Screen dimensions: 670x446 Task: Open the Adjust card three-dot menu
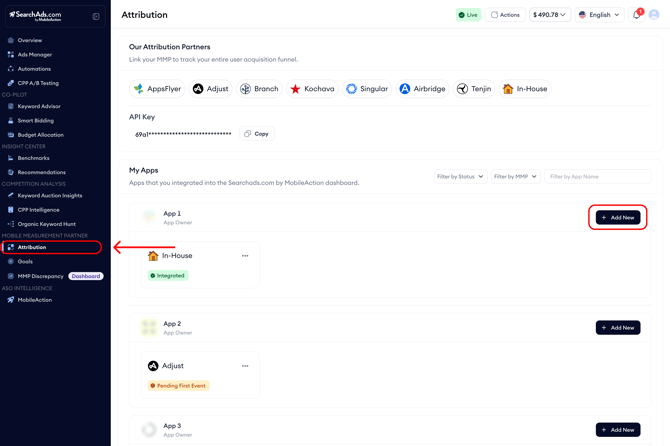point(245,366)
